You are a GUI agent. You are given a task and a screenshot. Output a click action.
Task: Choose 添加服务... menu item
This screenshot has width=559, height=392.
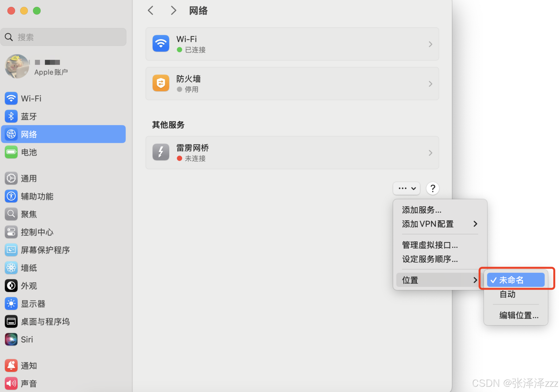(421, 210)
